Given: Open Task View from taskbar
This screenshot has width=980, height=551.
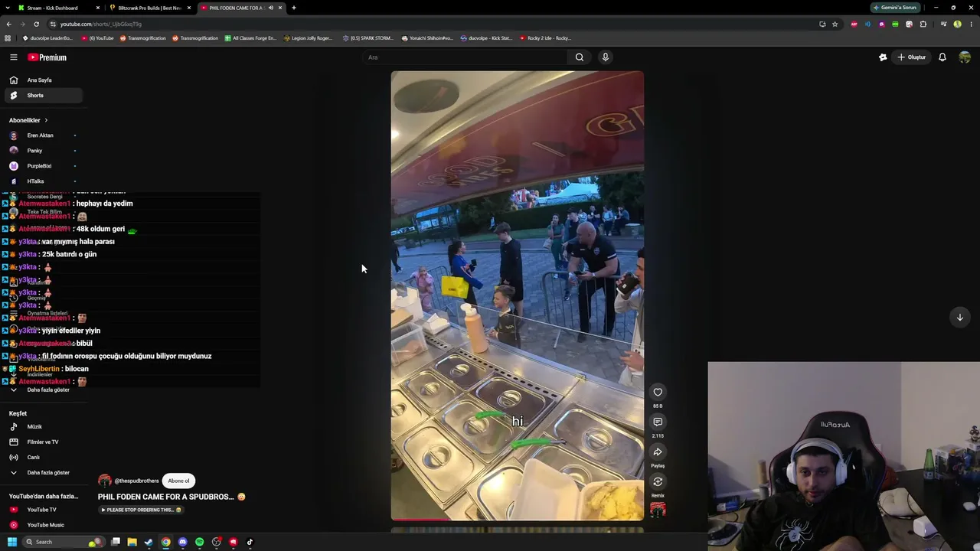Looking at the screenshot, I should 115,542.
